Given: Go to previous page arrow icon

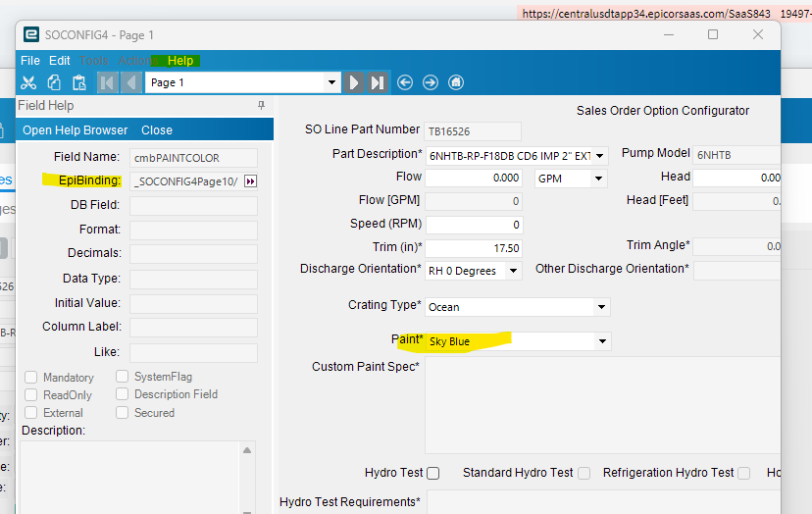Looking at the screenshot, I should [x=131, y=83].
